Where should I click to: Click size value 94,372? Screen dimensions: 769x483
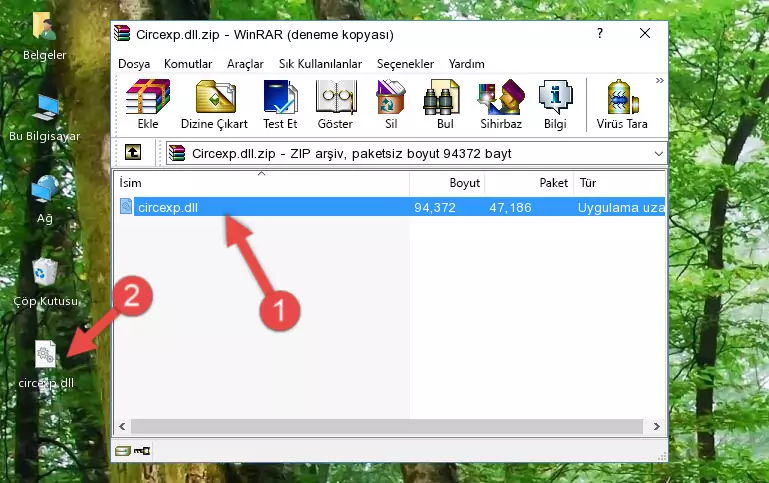pyautogui.click(x=435, y=207)
